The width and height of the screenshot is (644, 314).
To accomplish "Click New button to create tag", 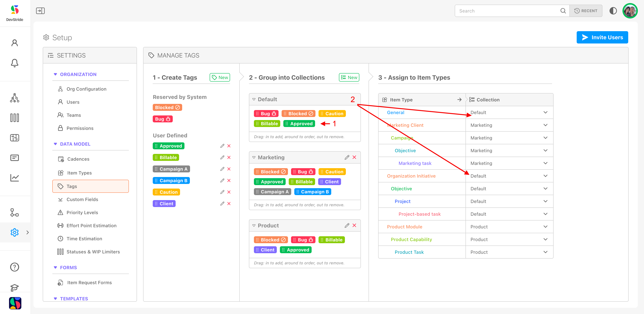I will pyautogui.click(x=220, y=78).
